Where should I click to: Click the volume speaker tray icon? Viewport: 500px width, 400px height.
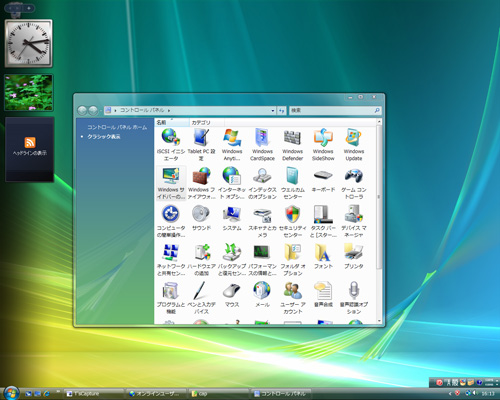[475, 393]
